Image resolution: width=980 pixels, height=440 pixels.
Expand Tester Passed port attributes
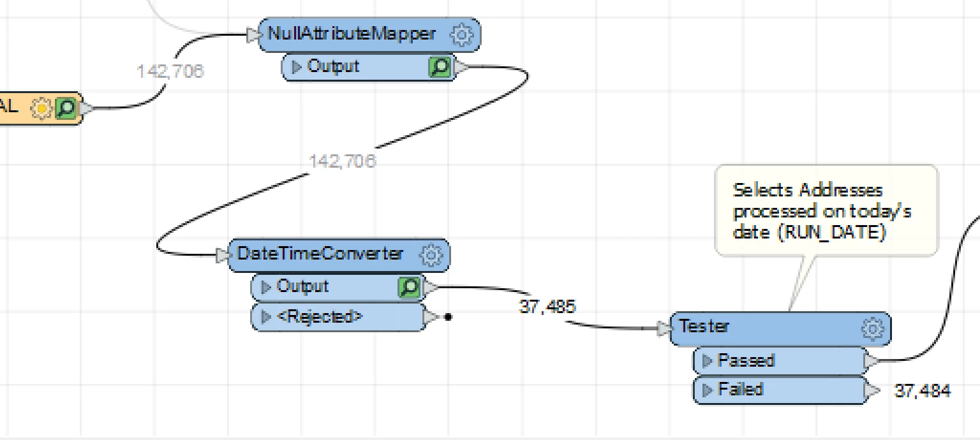[x=708, y=361]
